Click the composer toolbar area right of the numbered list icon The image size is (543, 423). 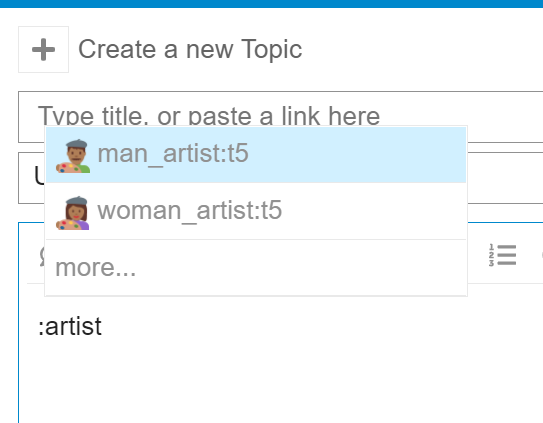pyautogui.click(x=532, y=255)
